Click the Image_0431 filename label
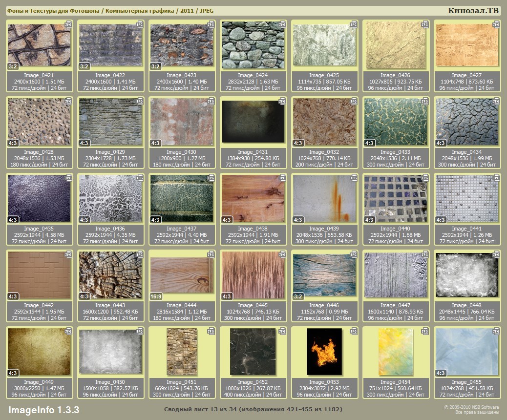The height and width of the screenshot is (420, 507). click(x=253, y=152)
